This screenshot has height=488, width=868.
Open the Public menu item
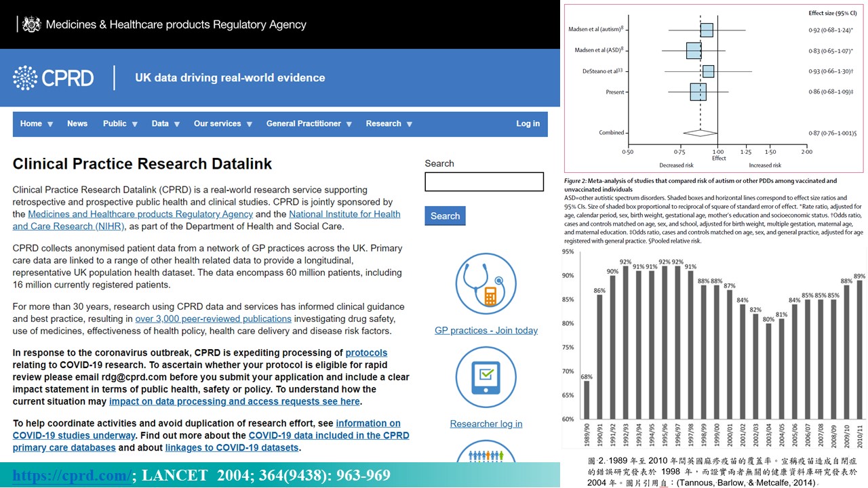[115, 123]
